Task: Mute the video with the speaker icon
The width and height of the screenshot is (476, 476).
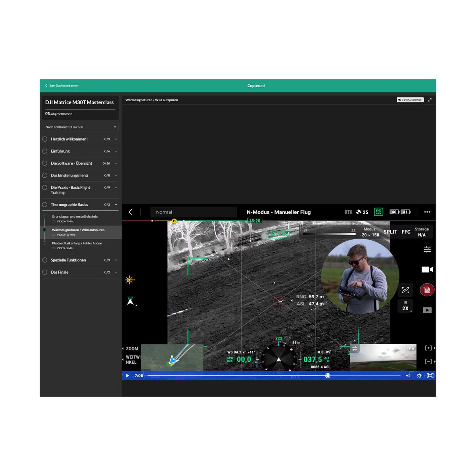Action: point(408,376)
